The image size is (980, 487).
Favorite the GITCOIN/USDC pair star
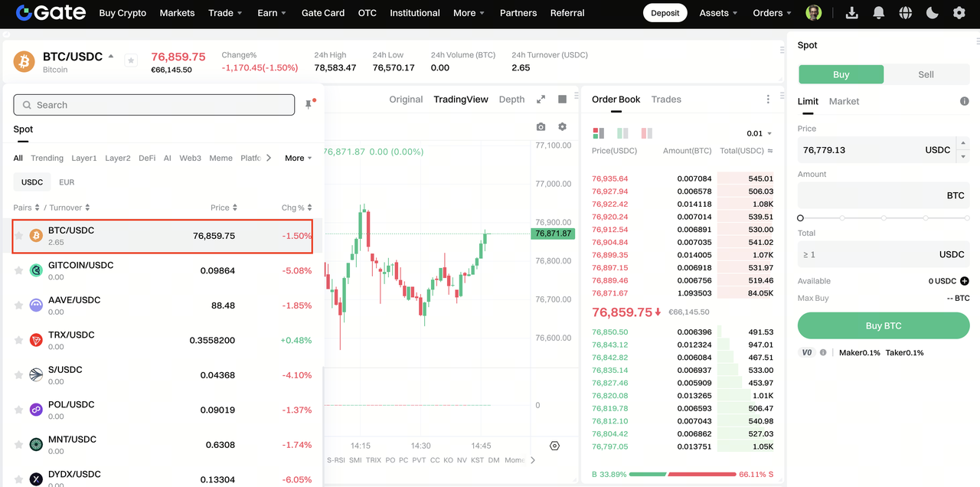(18, 270)
